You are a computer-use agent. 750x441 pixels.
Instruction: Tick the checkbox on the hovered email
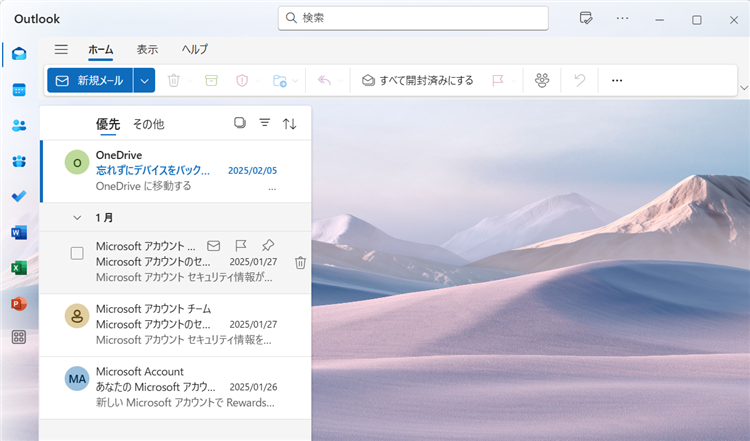77,253
